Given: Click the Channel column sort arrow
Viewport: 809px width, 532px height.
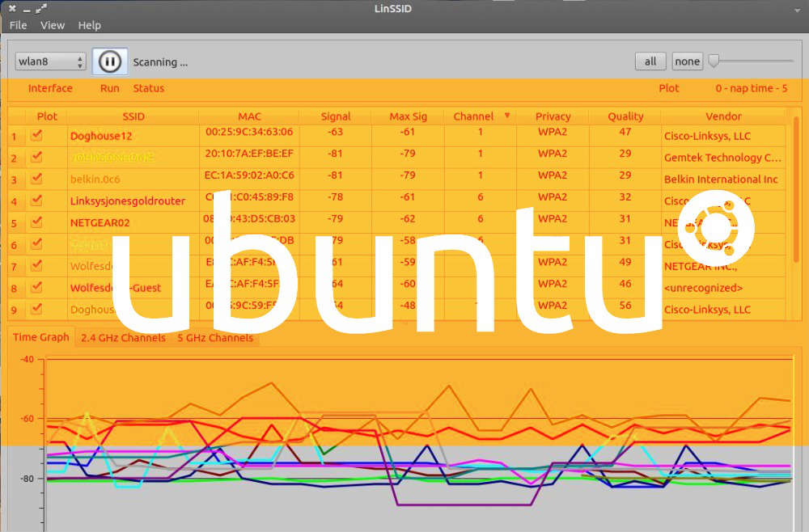Looking at the screenshot, I should point(507,116).
